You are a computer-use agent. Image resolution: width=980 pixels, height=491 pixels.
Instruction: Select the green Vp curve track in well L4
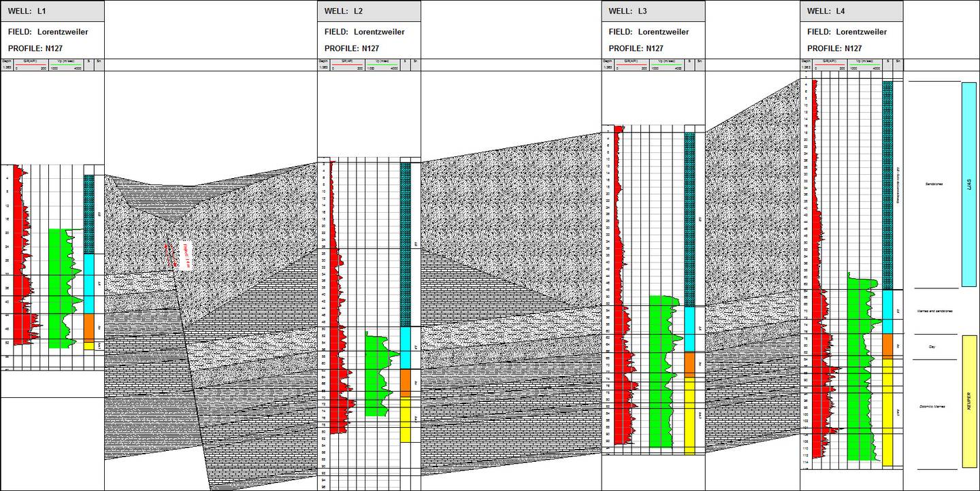tap(859, 374)
